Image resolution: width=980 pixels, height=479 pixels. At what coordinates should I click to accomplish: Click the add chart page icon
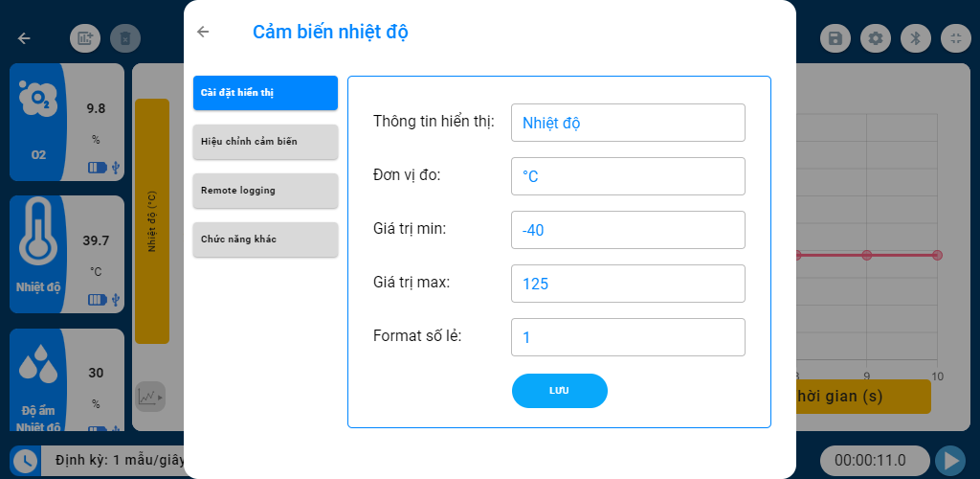pos(85,38)
